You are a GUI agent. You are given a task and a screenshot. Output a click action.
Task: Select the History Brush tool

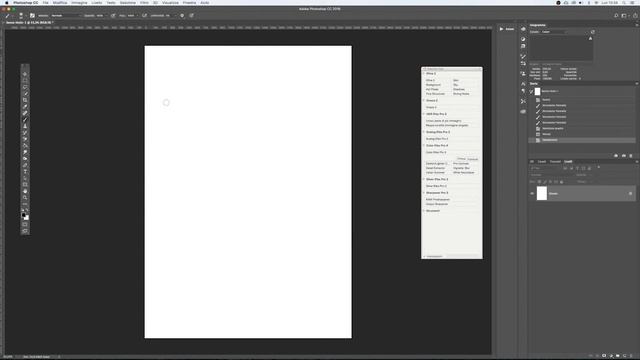[x=25, y=133]
